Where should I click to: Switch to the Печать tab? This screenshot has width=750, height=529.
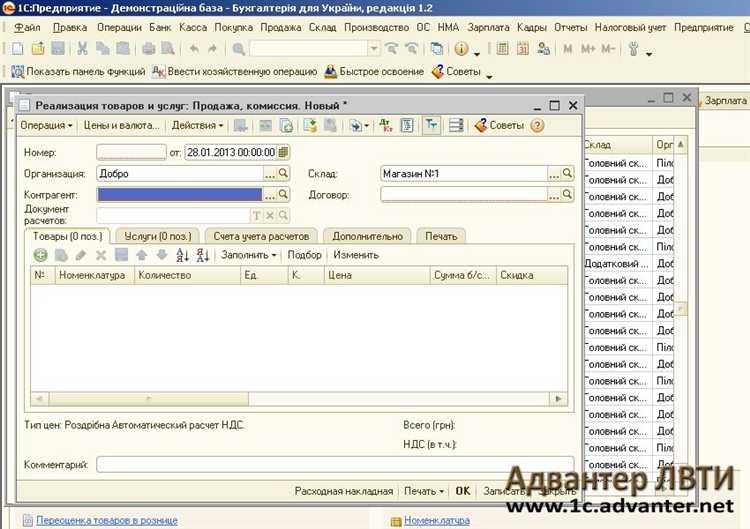point(441,236)
